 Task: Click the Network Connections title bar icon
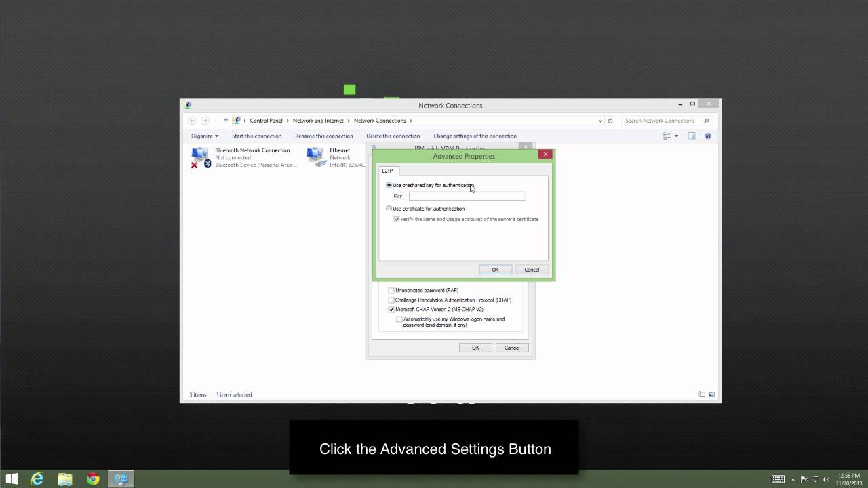point(188,105)
